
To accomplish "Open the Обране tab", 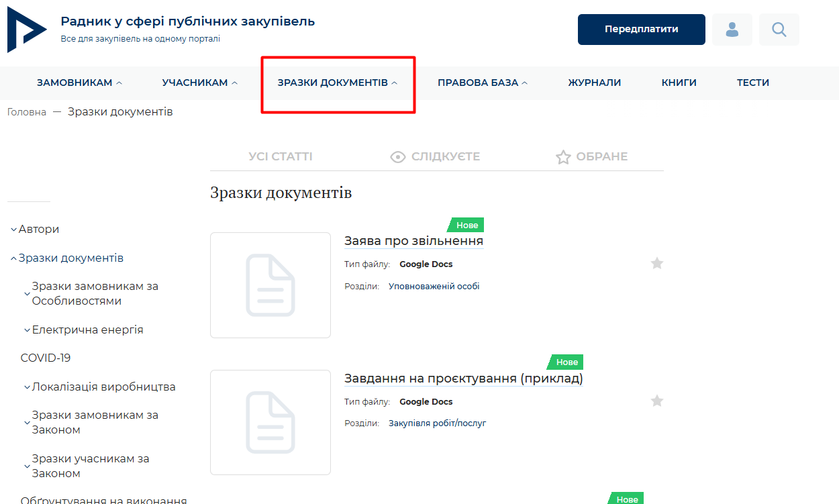I will (591, 157).
